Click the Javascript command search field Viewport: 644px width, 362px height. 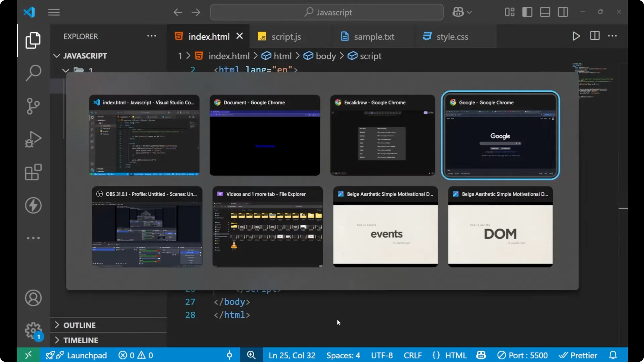click(x=327, y=12)
